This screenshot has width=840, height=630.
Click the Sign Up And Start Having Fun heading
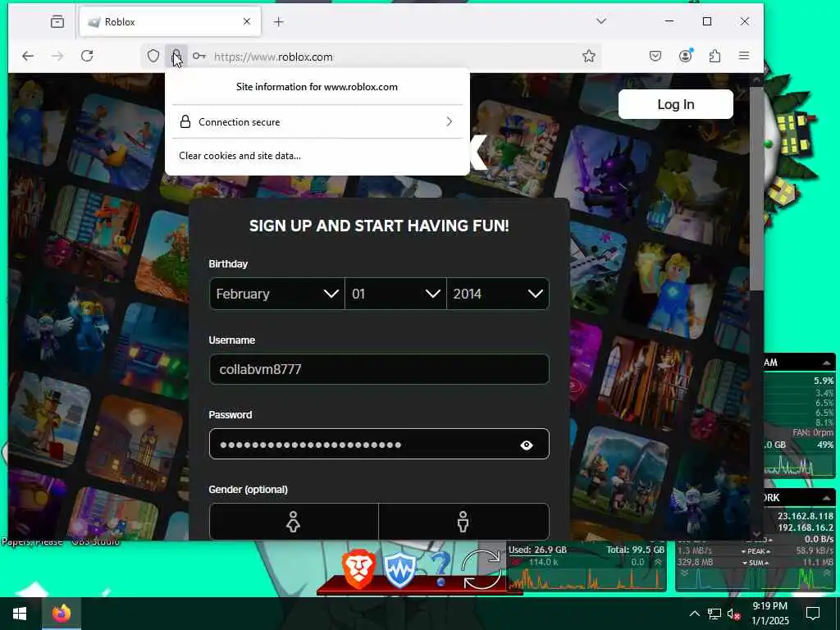click(x=379, y=226)
